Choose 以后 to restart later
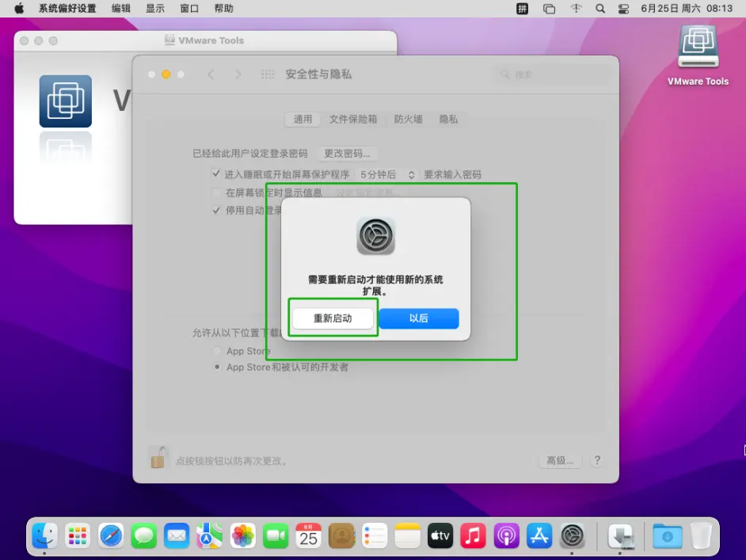Image resolution: width=746 pixels, height=560 pixels. click(419, 318)
